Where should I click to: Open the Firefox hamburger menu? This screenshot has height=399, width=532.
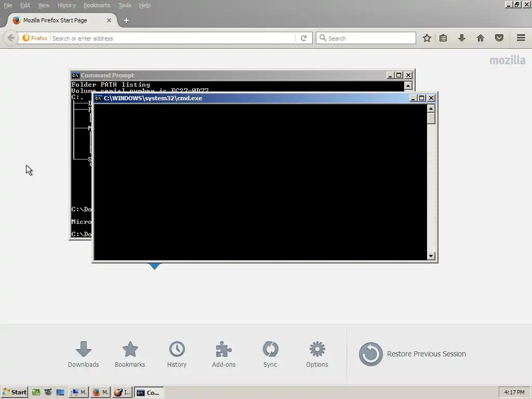click(521, 37)
